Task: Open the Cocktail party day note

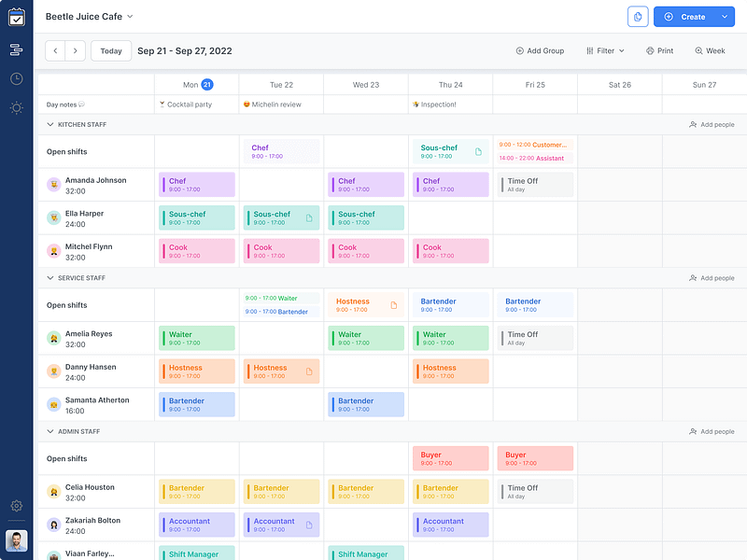Action: pyautogui.click(x=186, y=105)
